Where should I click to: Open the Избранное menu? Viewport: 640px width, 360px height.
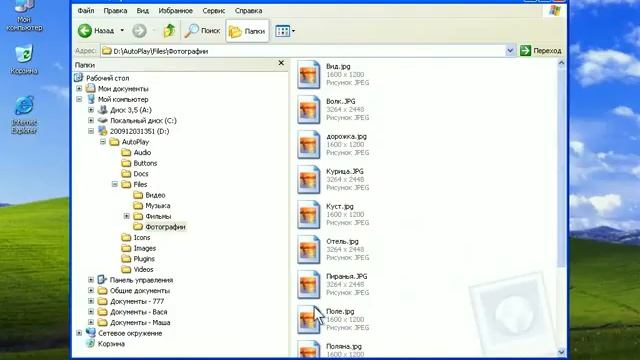(x=176, y=11)
